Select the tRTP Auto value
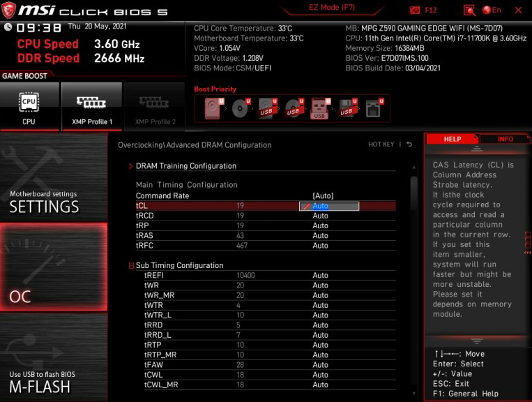This screenshot has width=532, height=402. coord(320,345)
